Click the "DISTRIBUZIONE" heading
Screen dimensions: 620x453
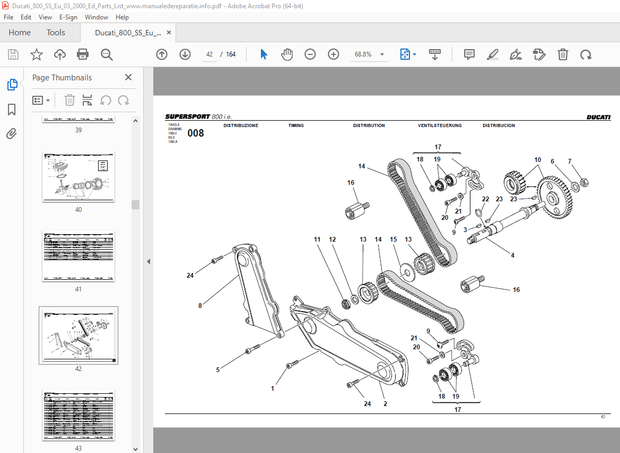click(x=241, y=125)
